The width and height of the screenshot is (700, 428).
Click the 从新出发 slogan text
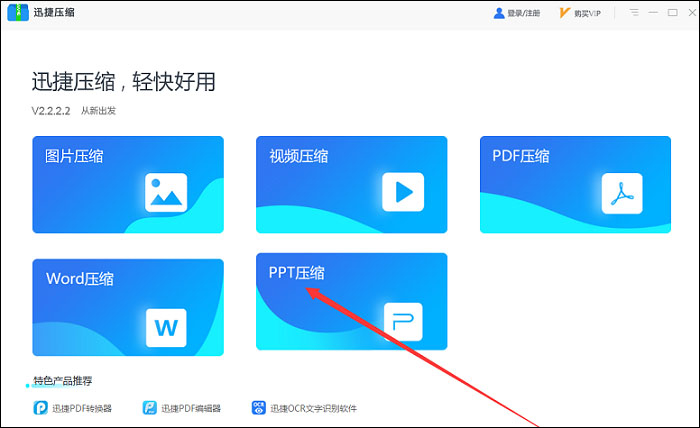[98, 111]
